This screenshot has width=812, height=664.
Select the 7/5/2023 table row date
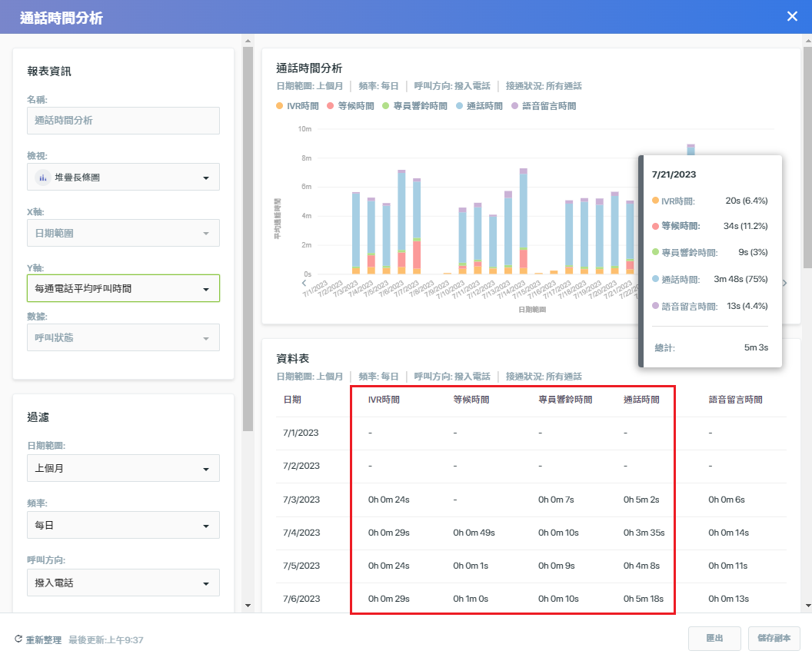(301, 566)
